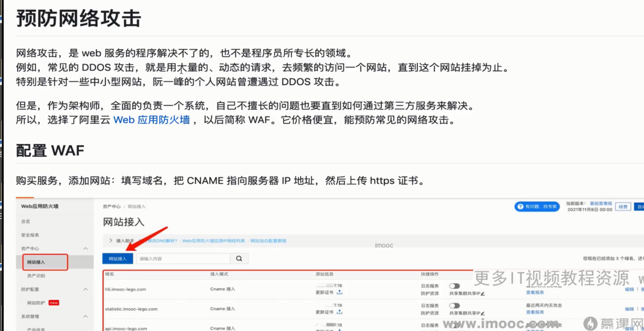
Task: Collapse the 资产中心 sidebar section chevron
Action: point(86,248)
